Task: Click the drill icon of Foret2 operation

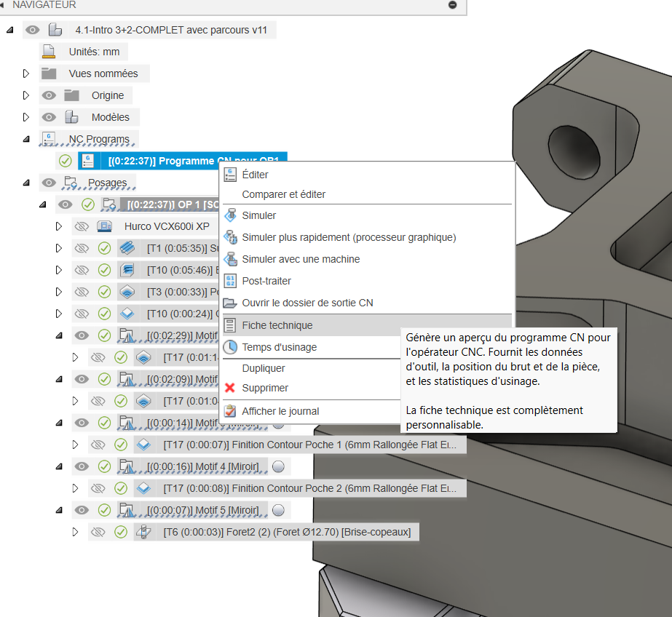Action: click(143, 532)
